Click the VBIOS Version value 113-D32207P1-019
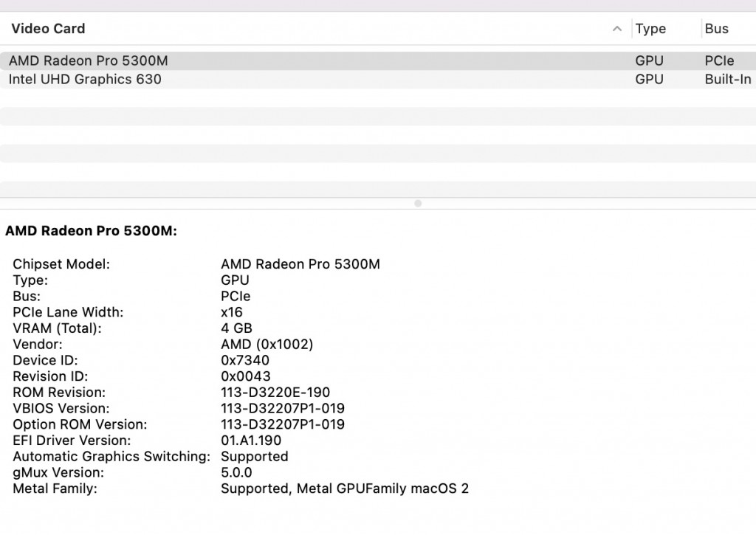Screen dimensions: 756x535 tap(283, 408)
